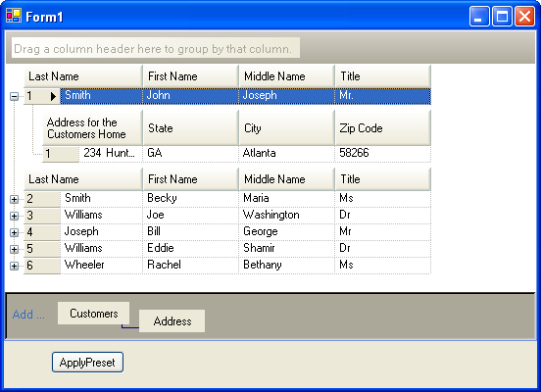Click the lower First Name column header
The image size is (541, 392).
tap(191, 179)
